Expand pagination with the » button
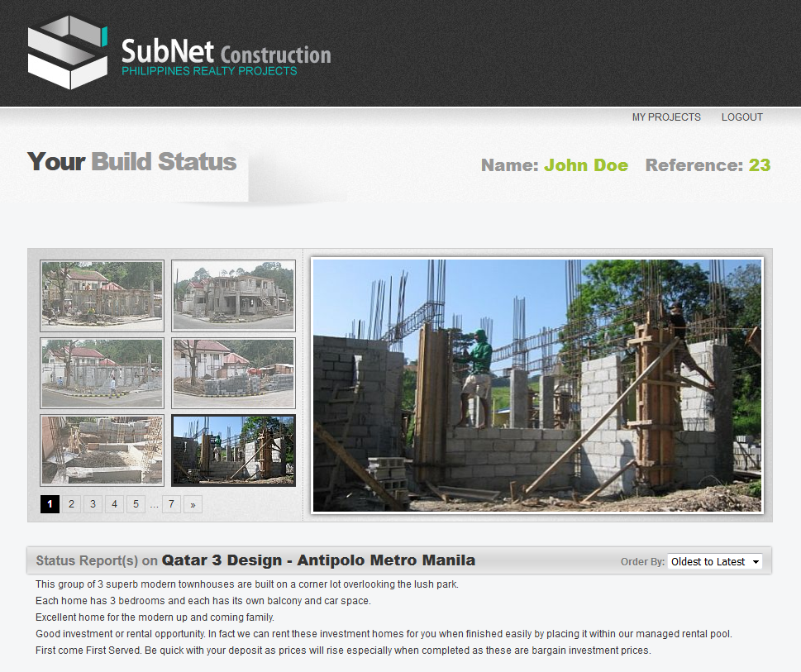This screenshot has width=801, height=672. click(193, 503)
